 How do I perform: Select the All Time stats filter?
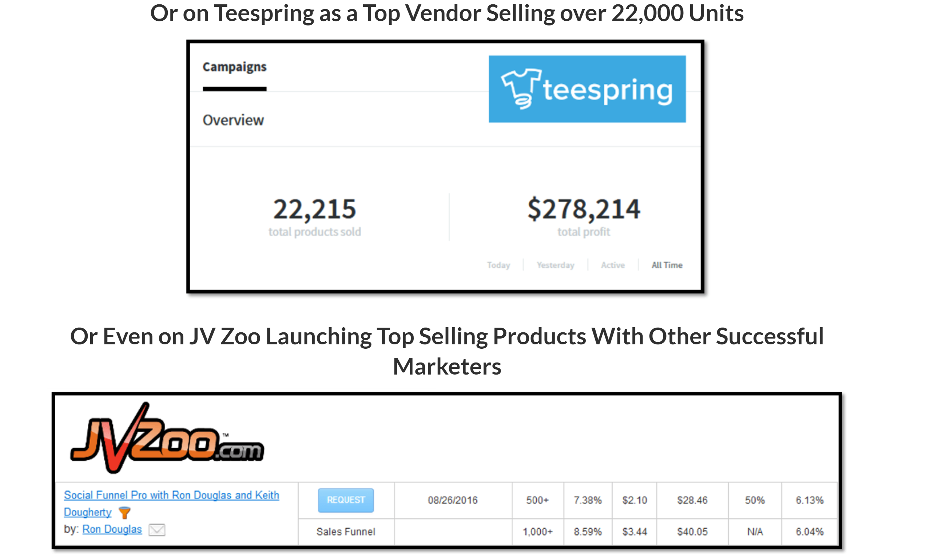(667, 265)
